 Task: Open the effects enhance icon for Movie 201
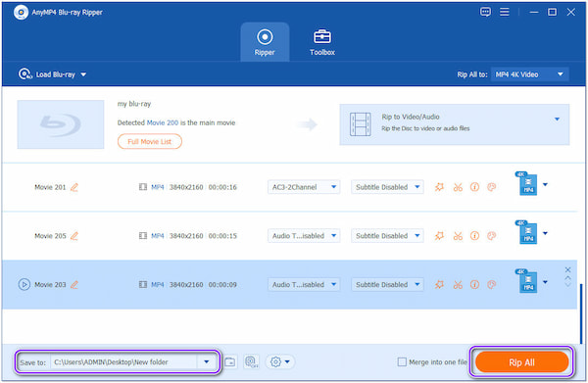click(x=439, y=187)
